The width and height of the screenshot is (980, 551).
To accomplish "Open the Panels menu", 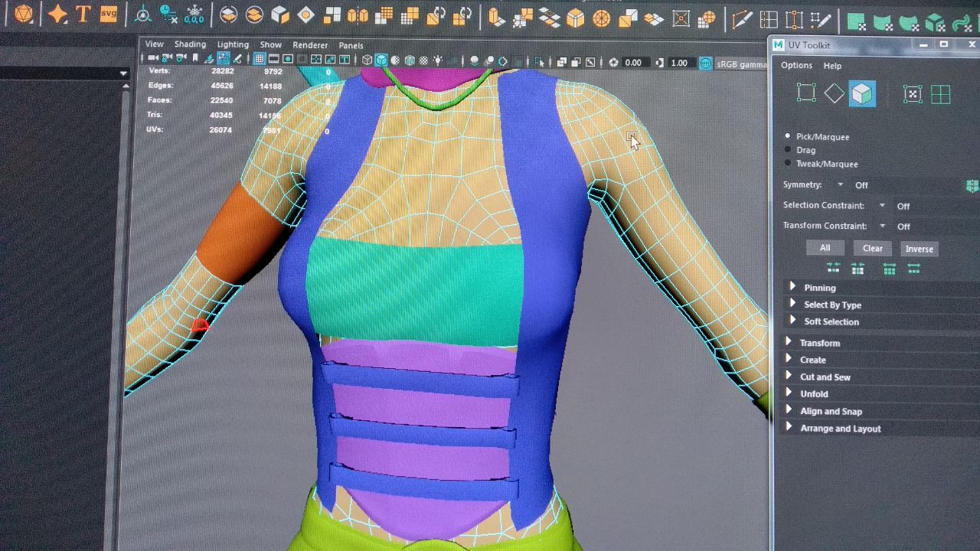I will [351, 45].
